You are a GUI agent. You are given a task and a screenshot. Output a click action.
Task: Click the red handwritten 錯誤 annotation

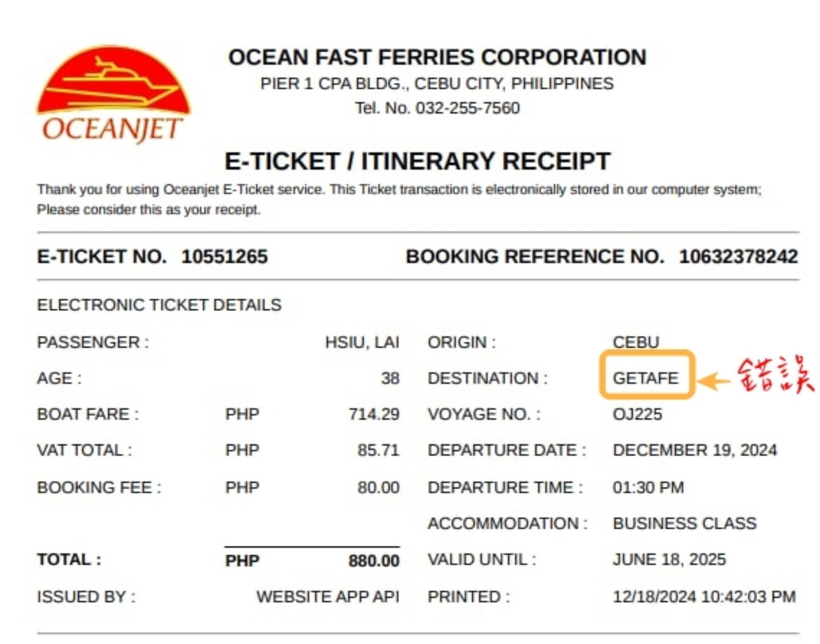point(776,375)
